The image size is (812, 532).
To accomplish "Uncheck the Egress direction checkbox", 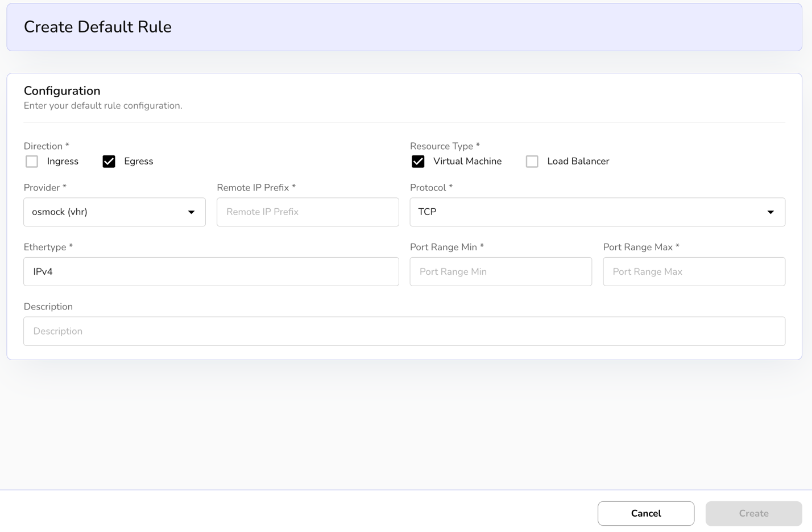I will coord(109,162).
